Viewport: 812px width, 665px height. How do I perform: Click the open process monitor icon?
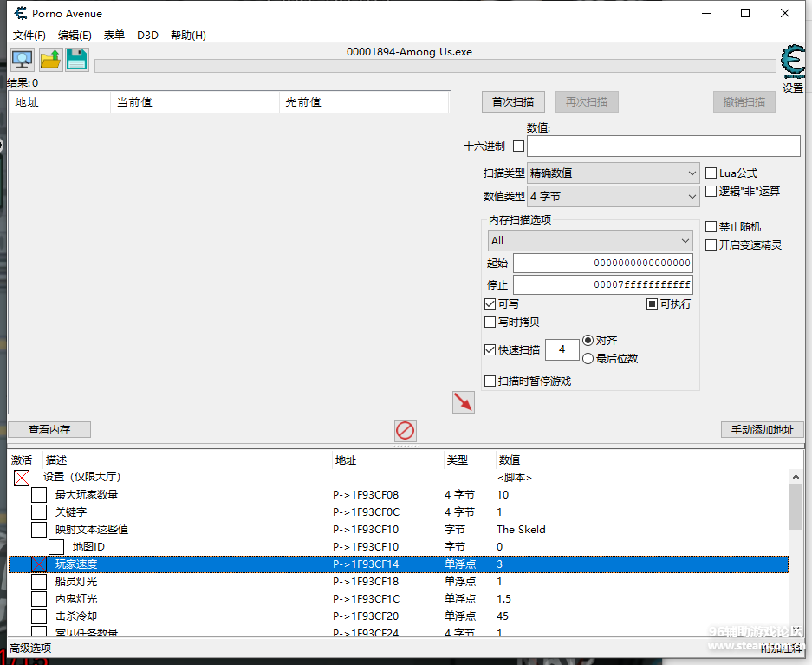point(22,60)
